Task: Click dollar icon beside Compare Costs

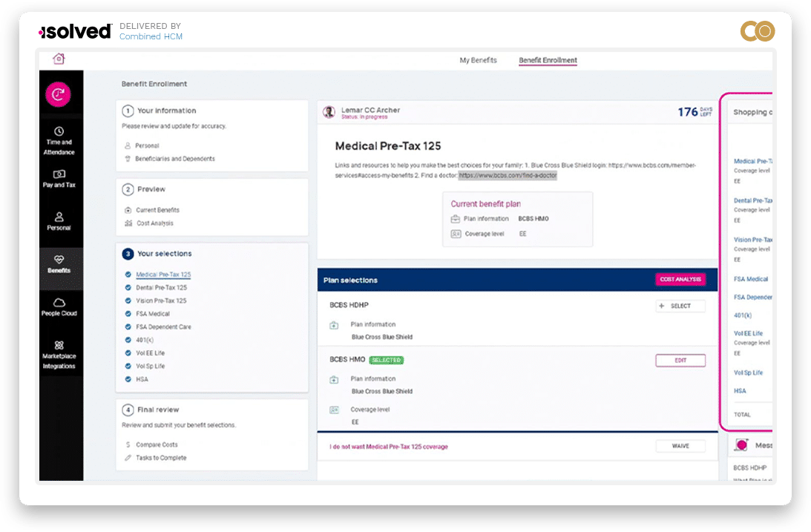Action: (x=128, y=444)
